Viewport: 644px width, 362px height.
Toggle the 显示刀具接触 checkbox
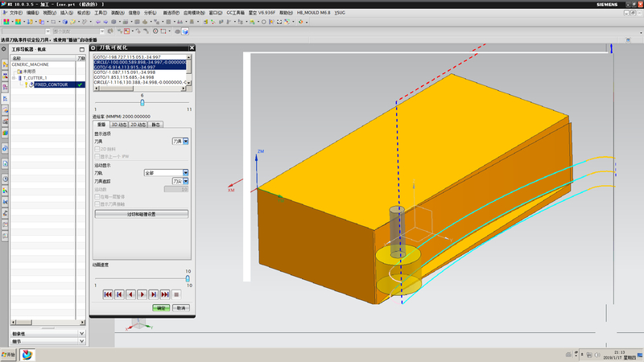[x=97, y=204]
